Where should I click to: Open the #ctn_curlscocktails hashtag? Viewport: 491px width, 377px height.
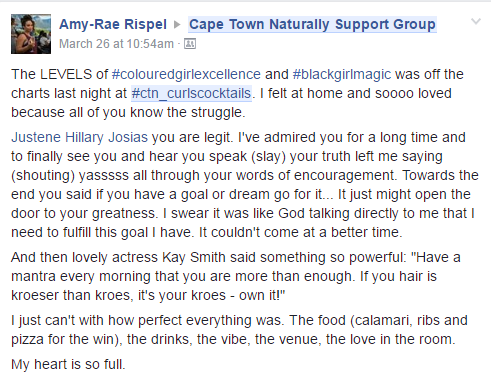pos(191,93)
